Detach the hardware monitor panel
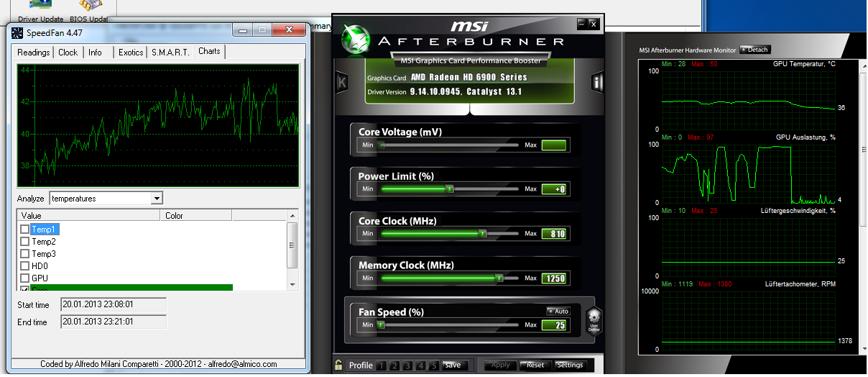 tap(755, 50)
